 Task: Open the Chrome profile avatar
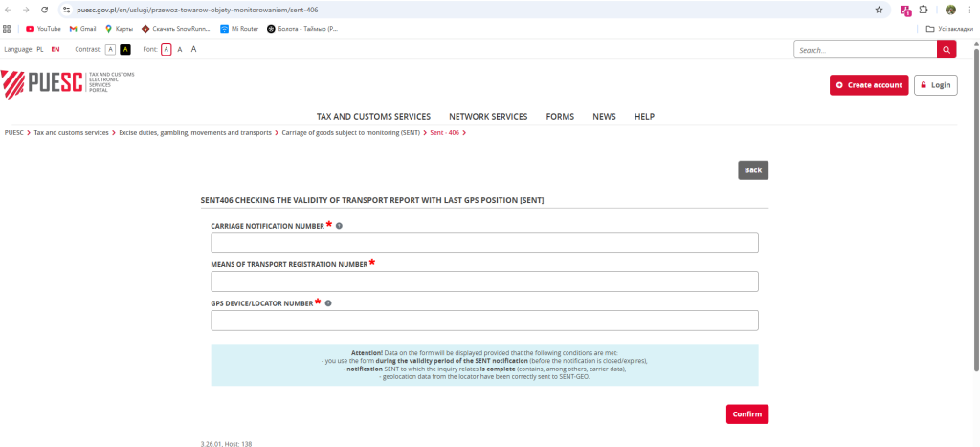(950, 10)
